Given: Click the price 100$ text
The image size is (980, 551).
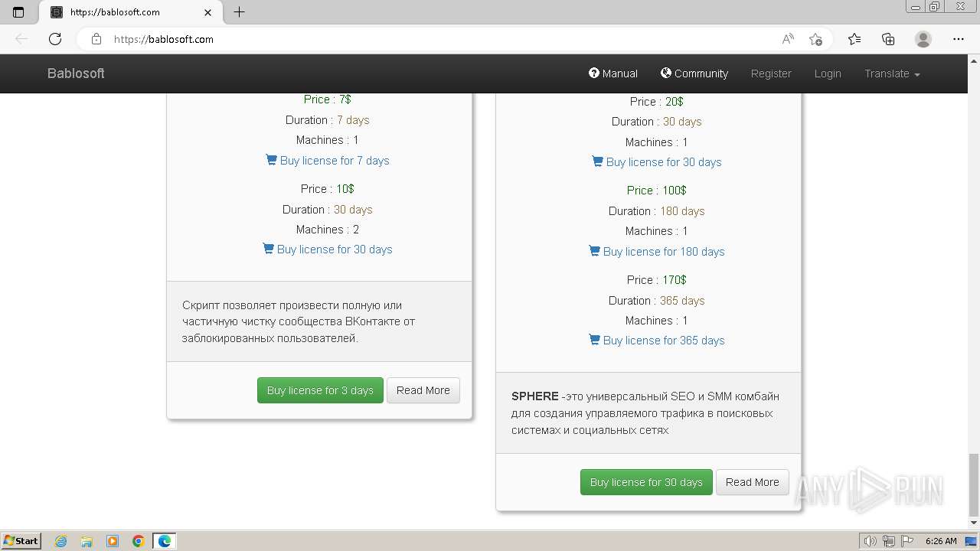Looking at the screenshot, I should (675, 191).
